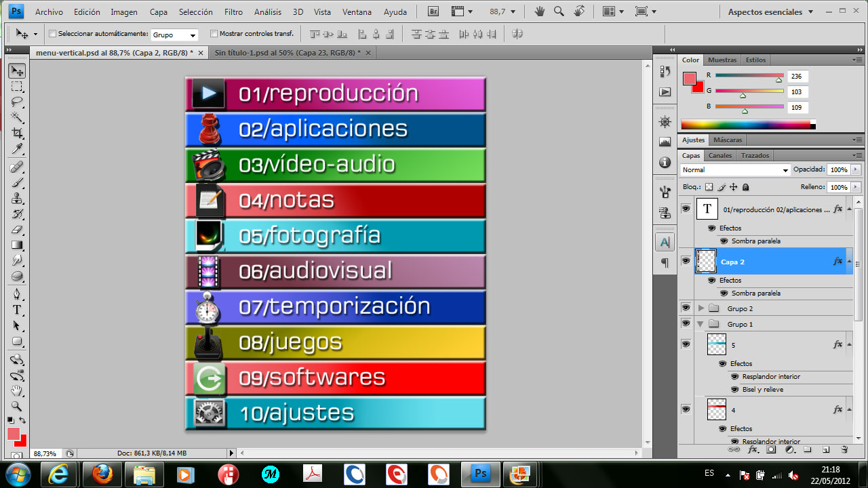This screenshot has height=488, width=868.
Task: Select the Clone Stamp tool
Action: (x=17, y=199)
